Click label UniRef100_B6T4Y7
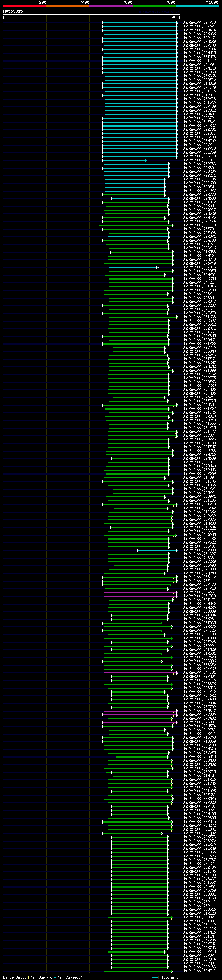The image size is (222, 980). click(199, 432)
